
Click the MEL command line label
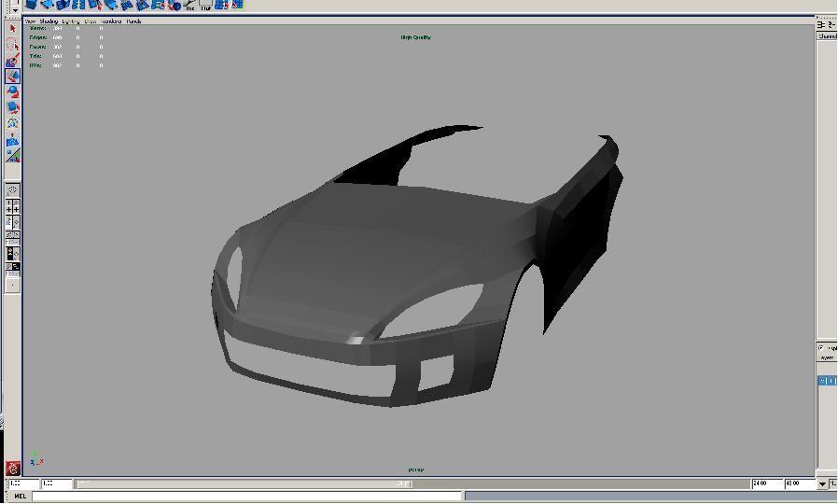(x=20, y=497)
